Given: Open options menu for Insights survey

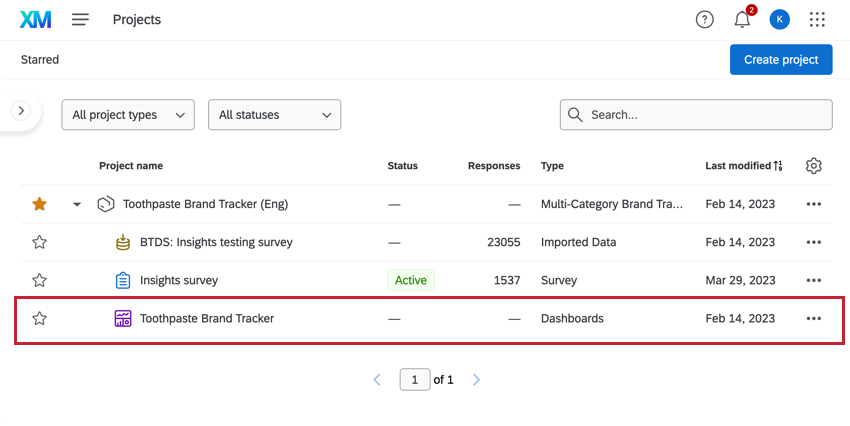Looking at the screenshot, I should coord(814,280).
